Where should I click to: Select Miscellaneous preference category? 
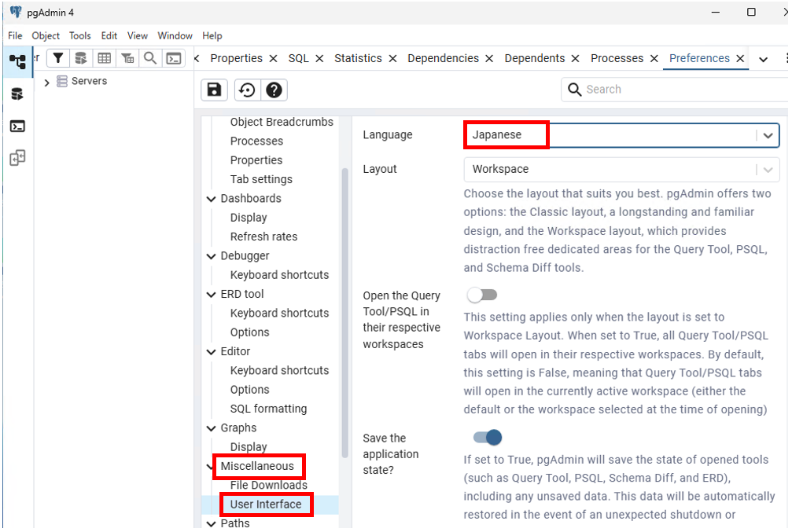click(x=257, y=466)
